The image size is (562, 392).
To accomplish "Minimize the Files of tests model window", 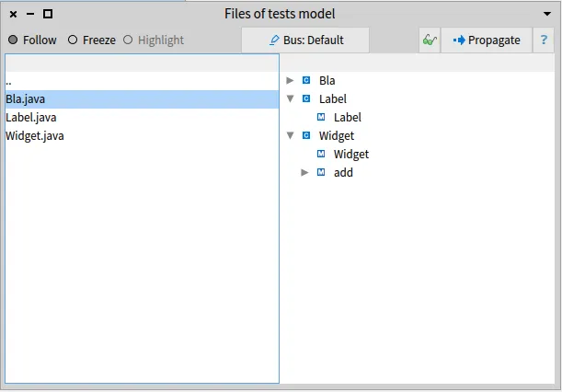I will [30, 14].
